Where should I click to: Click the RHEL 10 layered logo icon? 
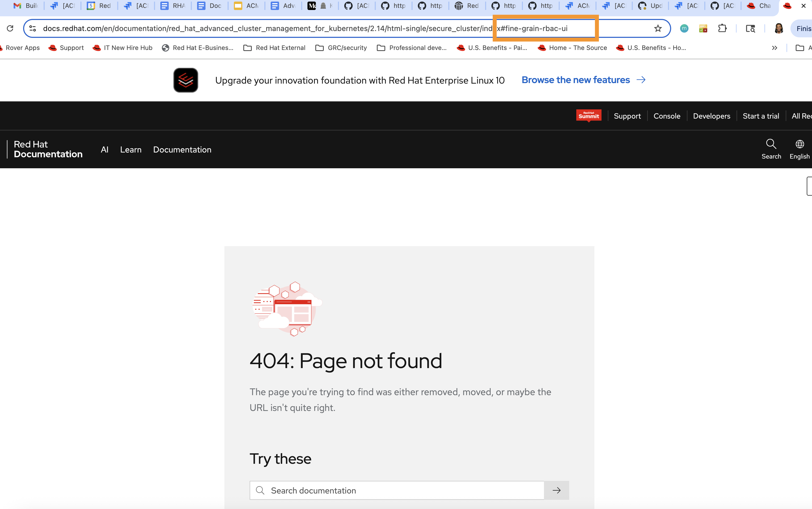tap(186, 80)
